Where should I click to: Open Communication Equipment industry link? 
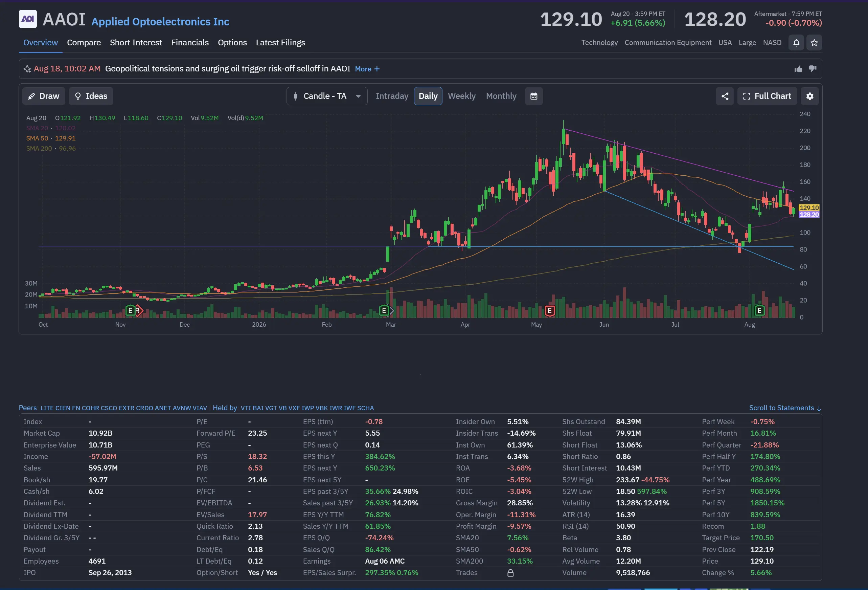click(668, 43)
